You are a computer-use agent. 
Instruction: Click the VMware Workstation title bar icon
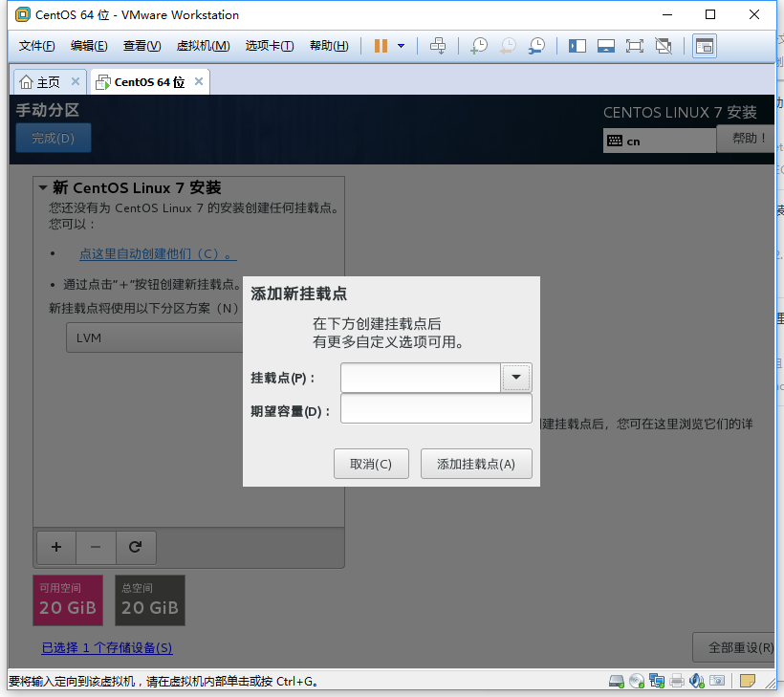(x=23, y=14)
